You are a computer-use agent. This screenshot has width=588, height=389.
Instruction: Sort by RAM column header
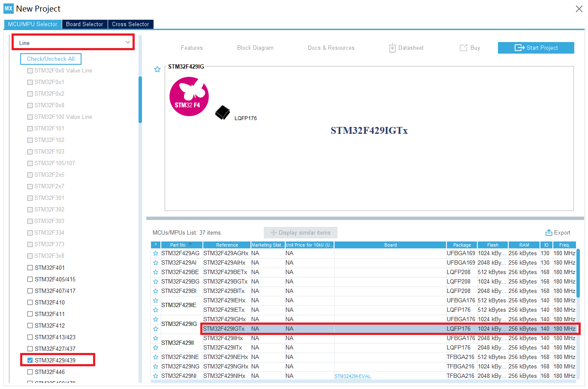pyautogui.click(x=524, y=245)
